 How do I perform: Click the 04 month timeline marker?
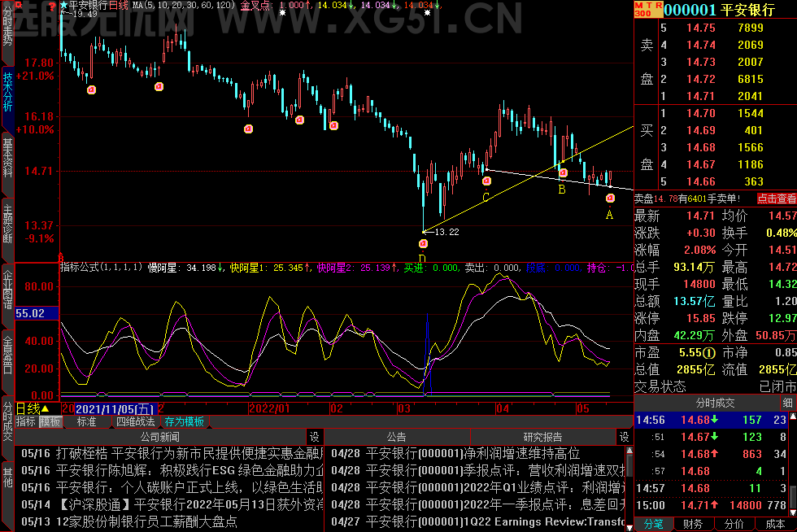tap(503, 408)
